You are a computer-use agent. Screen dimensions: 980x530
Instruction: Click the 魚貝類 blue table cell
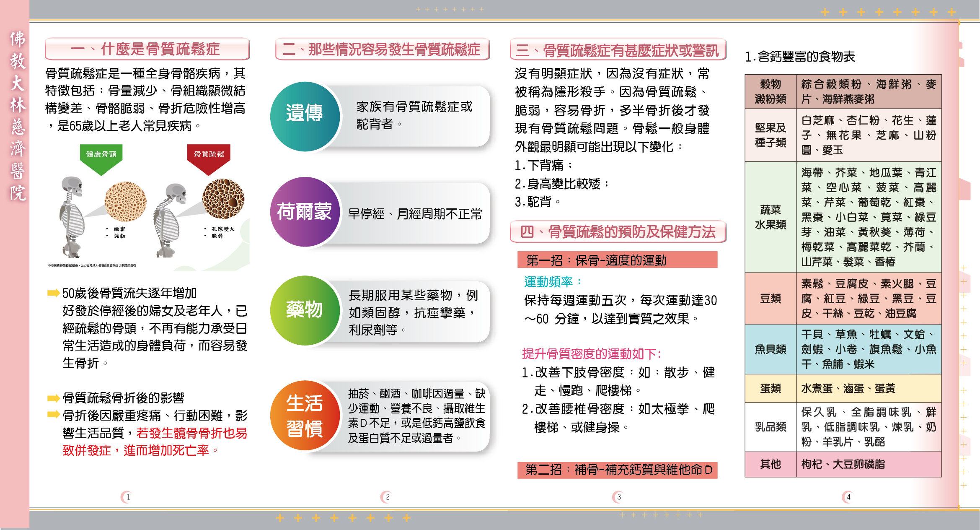[x=770, y=349]
